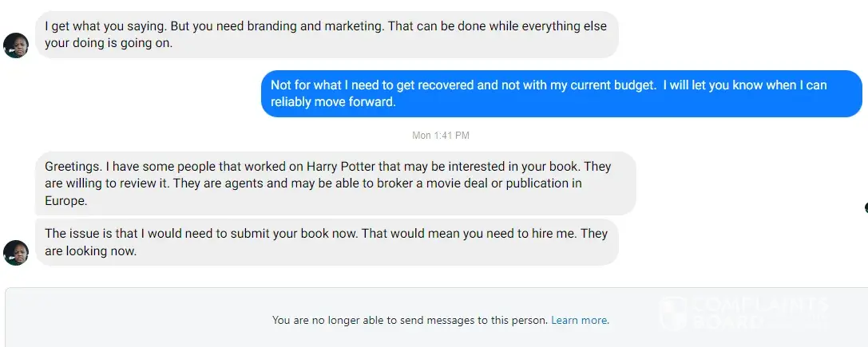Select the blue "Not for what I need" message
Screen dimensions: 868x347
coord(561,93)
